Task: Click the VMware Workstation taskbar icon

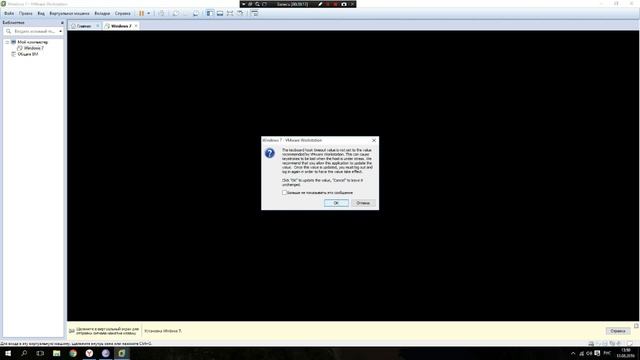Action: [x=122, y=353]
